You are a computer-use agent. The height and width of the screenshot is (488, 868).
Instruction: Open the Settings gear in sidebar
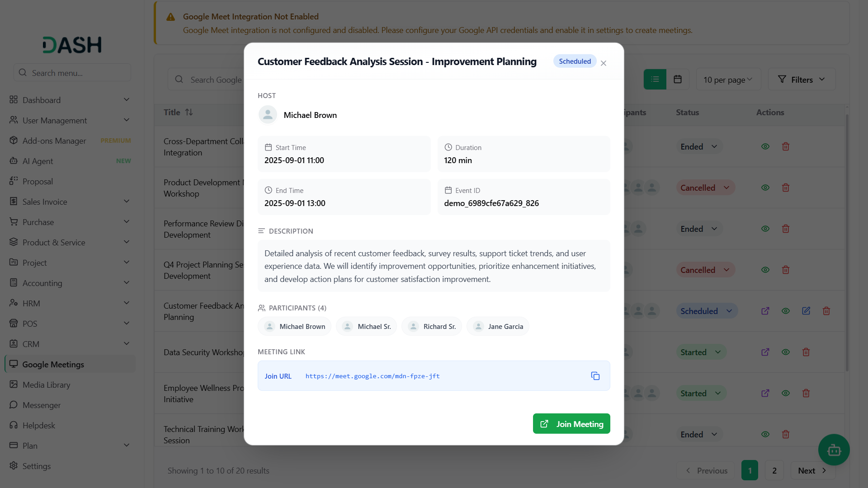(14, 465)
